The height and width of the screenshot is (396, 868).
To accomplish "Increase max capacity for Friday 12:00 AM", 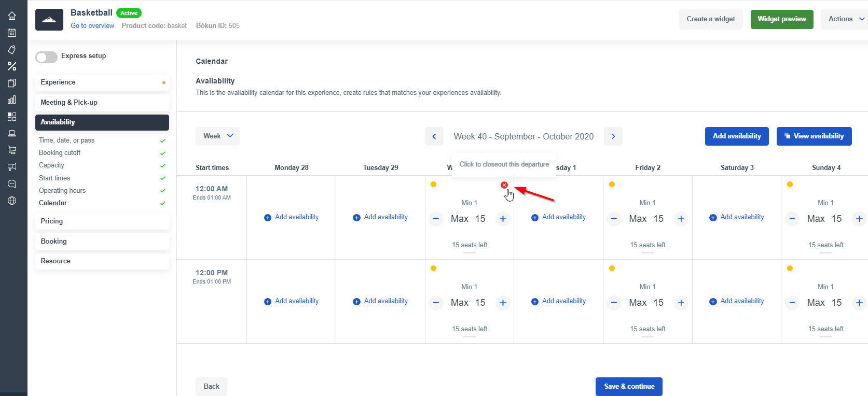I will pyautogui.click(x=681, y=219).
